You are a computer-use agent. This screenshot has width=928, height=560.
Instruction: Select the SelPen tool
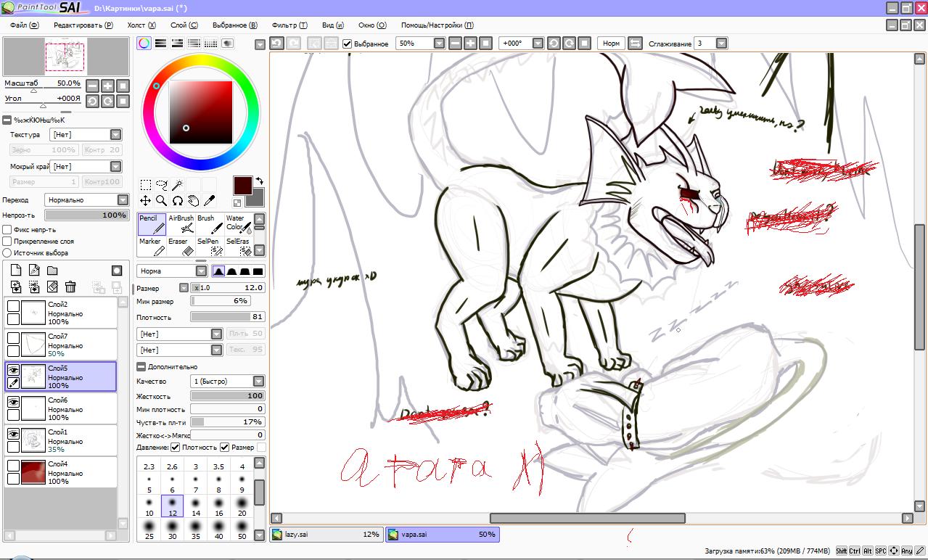point(210,247)
